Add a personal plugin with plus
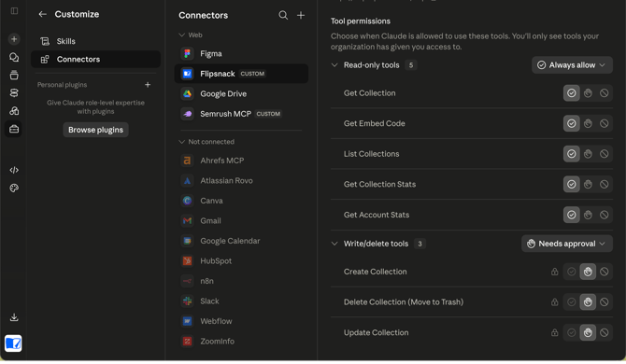 148,85
